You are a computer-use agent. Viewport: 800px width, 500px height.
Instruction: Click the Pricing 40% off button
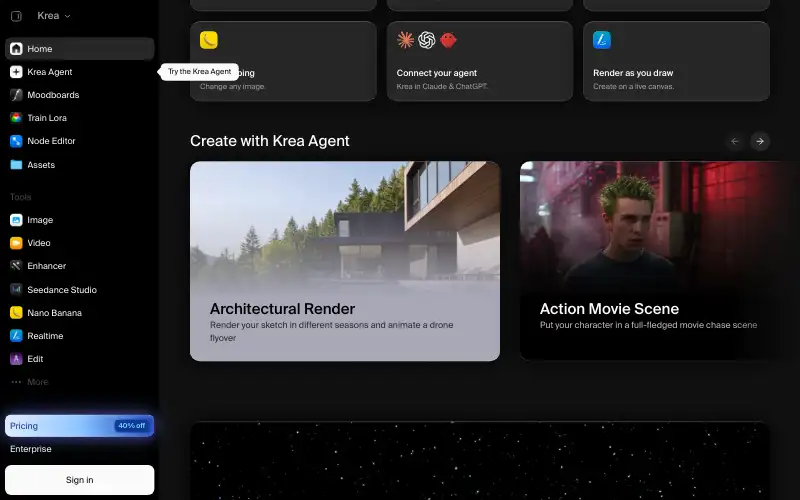80,426
